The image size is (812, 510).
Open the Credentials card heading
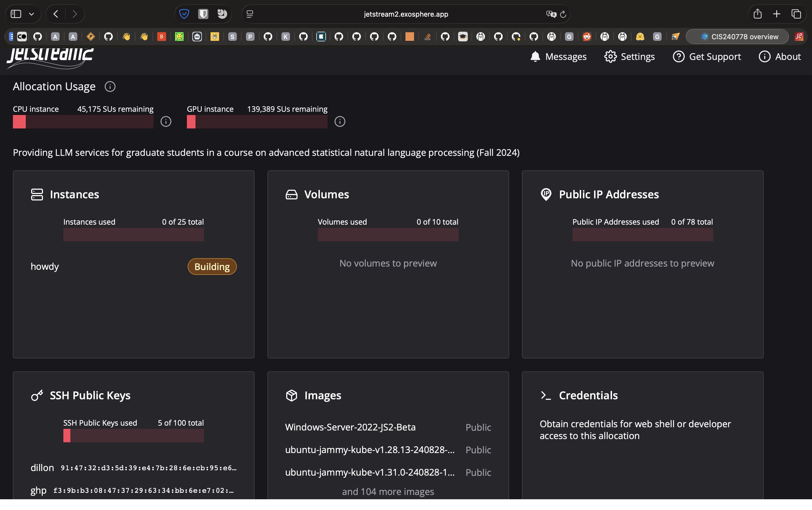(x=588, y=395)
